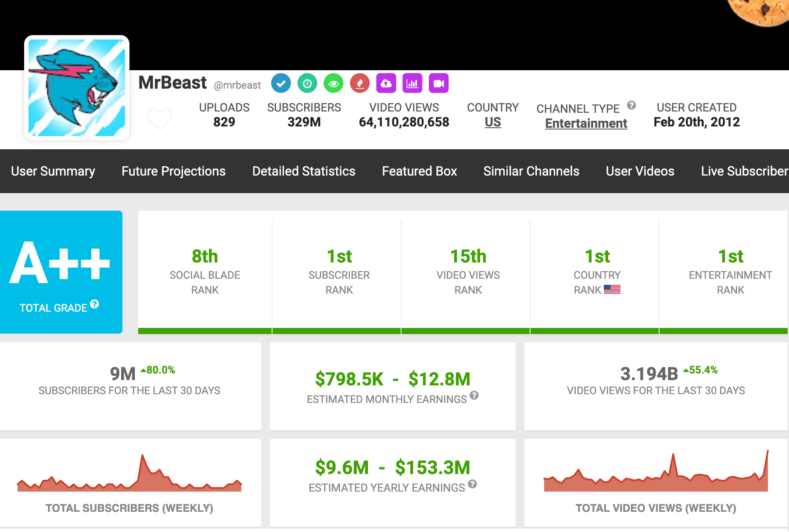
Task: Open help for Estimated Monthly Earnings
Action: tap(474, 395)
